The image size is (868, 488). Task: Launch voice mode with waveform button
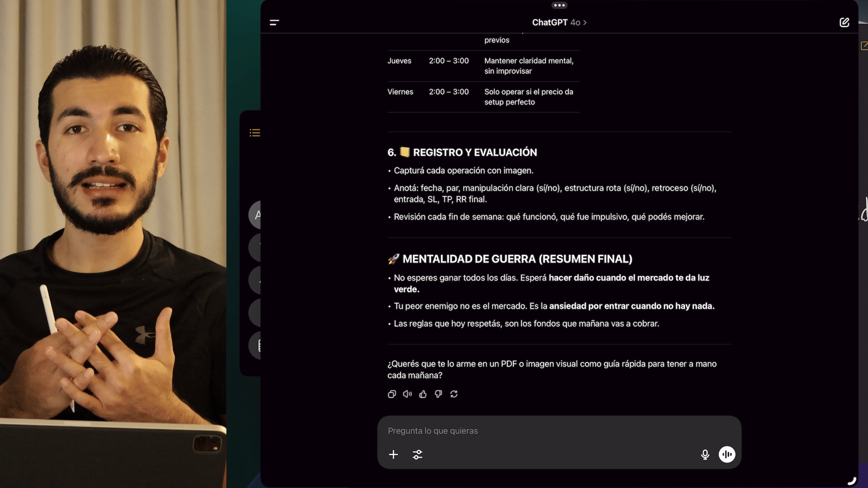pos(727,454)
